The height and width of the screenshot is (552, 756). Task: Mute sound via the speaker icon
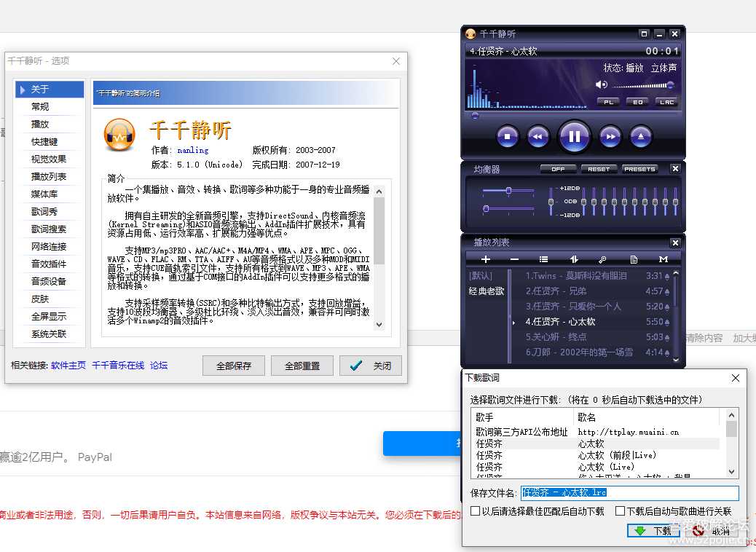pyautogui.click(x=602, y=84)
